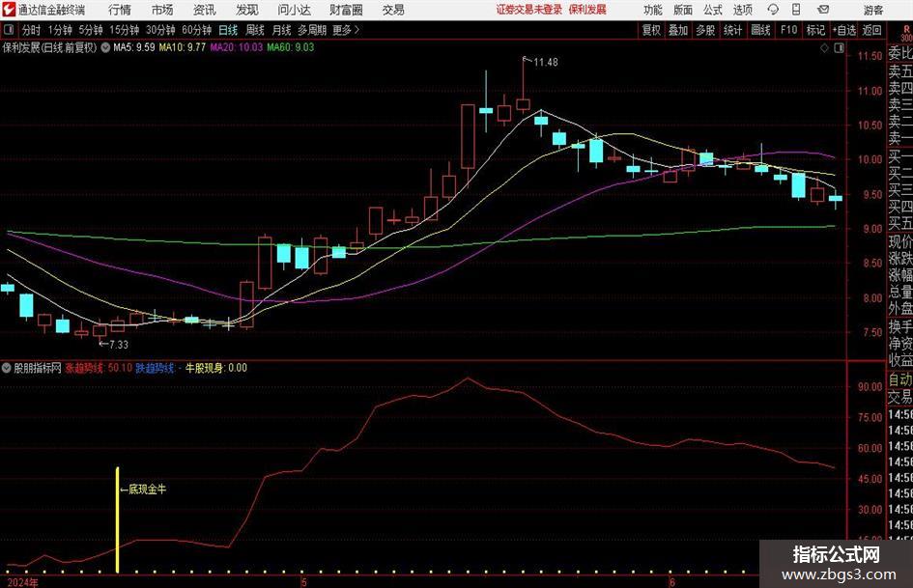The image size is (913, 588).
Task: Click the mobile phone icon in title bar
Action: (x=796, y=10)
